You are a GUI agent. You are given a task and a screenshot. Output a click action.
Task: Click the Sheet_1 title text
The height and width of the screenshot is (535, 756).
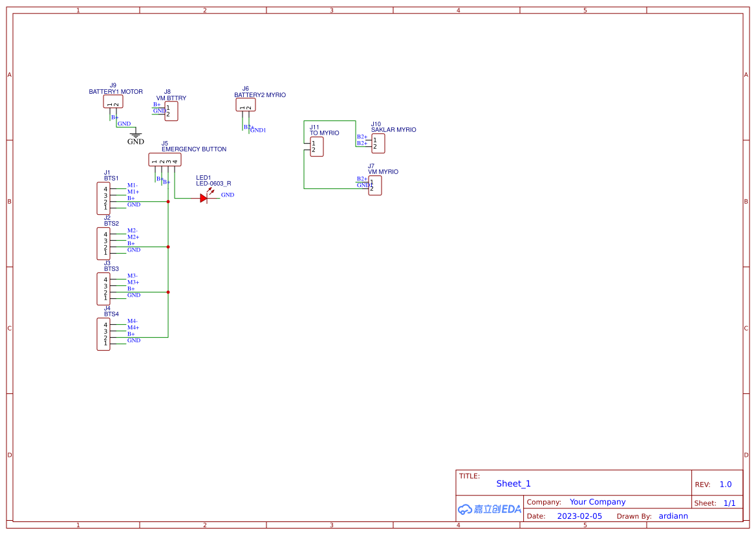click(513, 483)
